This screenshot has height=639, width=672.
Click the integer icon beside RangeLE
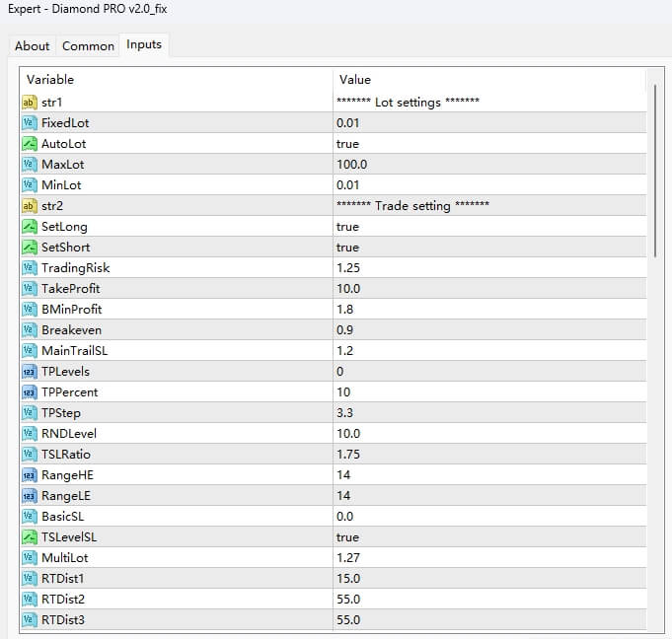(x=30, y=496)
